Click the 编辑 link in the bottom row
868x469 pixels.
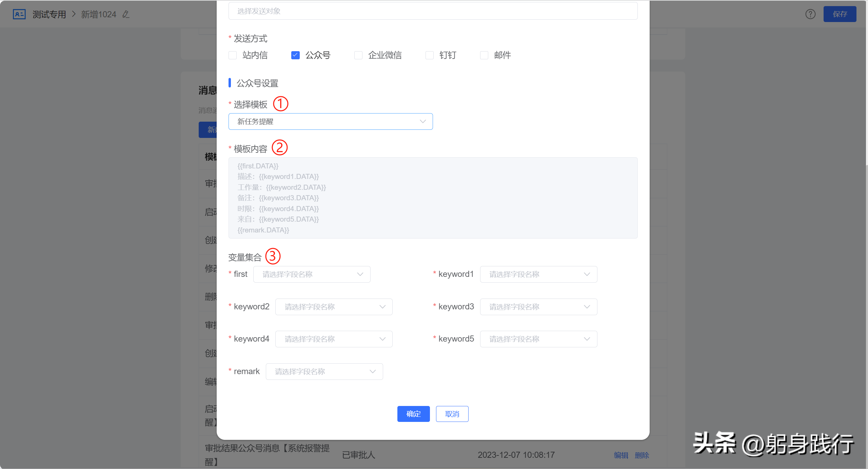(621, 455)
